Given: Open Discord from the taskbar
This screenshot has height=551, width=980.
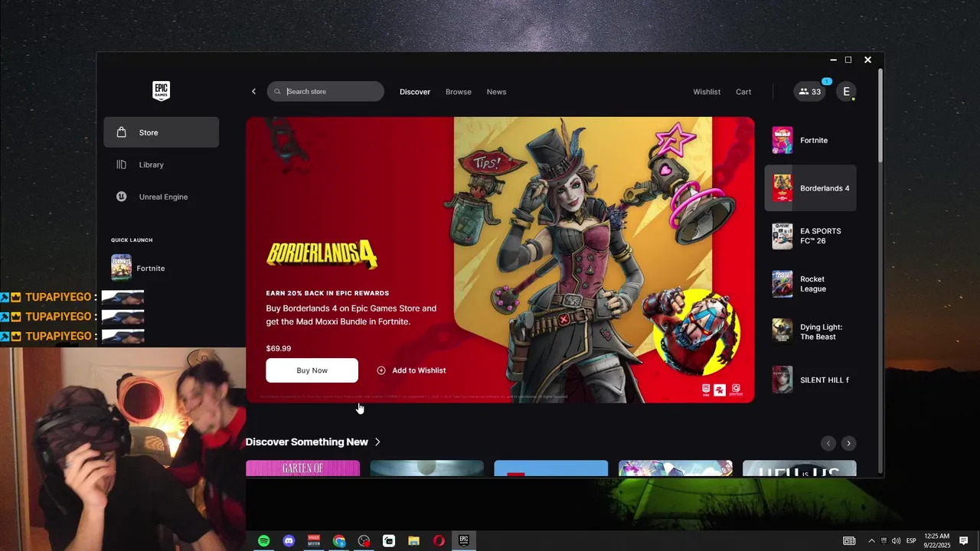Looking at the screenshot, I should tap(289, 541).
